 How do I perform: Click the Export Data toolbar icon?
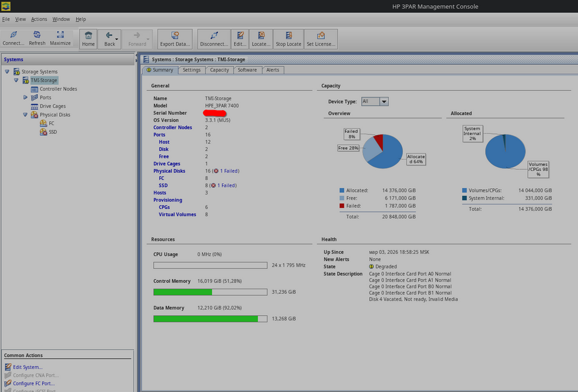[175, 39]
